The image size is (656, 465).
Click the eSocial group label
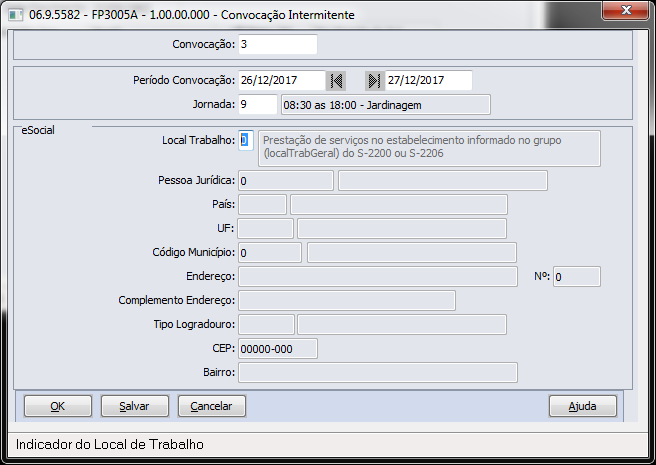coord(38,130)
